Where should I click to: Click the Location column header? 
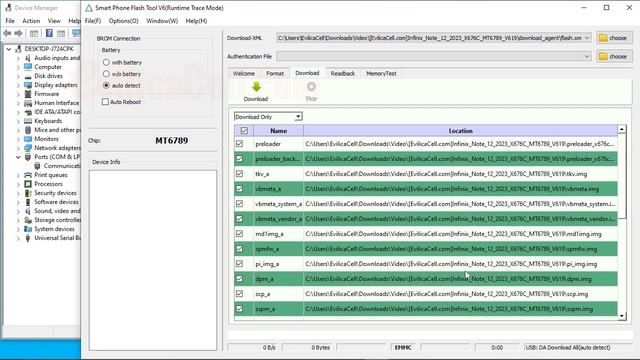click(460, 131)
